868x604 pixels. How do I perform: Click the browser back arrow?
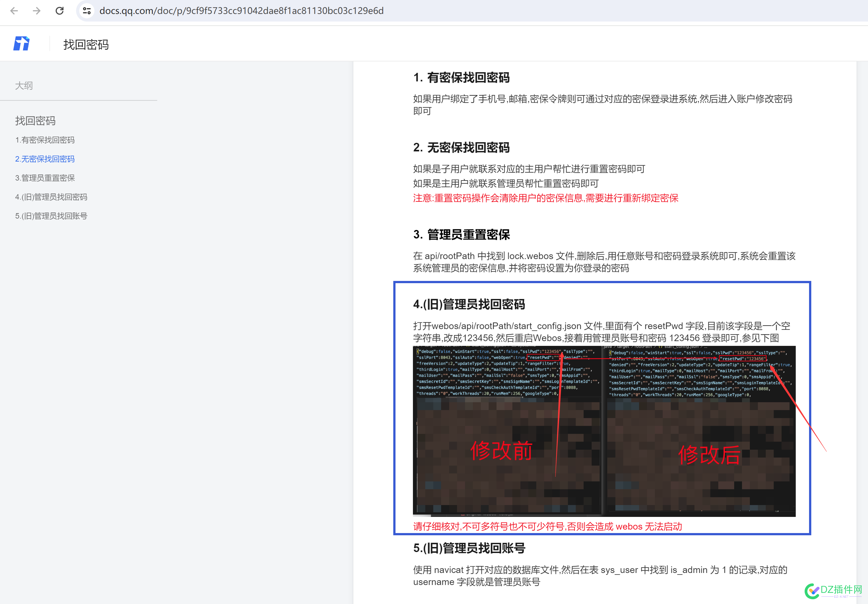tap(14, 10)
